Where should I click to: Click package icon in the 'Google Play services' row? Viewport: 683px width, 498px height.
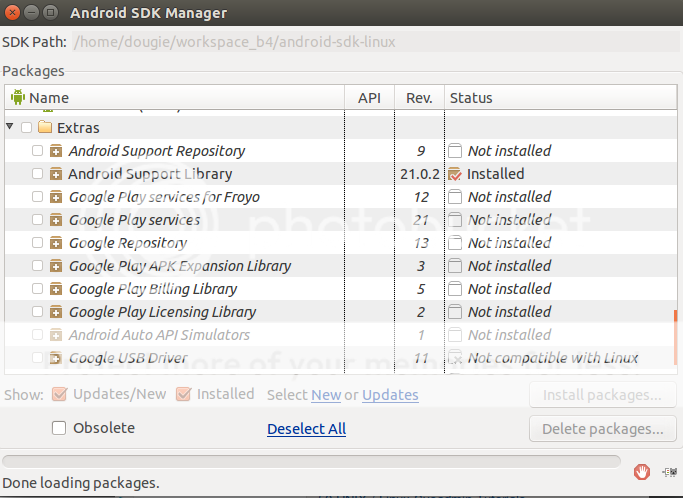click(x=56, y=220)
